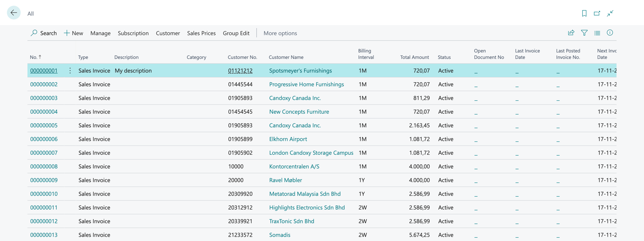Click the back arrow button
Screen dimensions: 644x241
coord(14,13)
